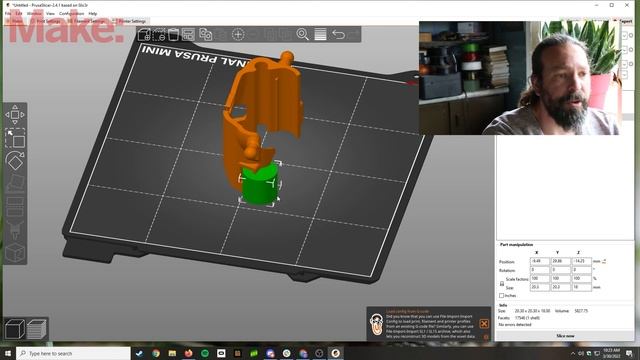This screenshot has width=640, height=360.
Task: Open File Explorer from the taskbar
Action: point(172,353)
